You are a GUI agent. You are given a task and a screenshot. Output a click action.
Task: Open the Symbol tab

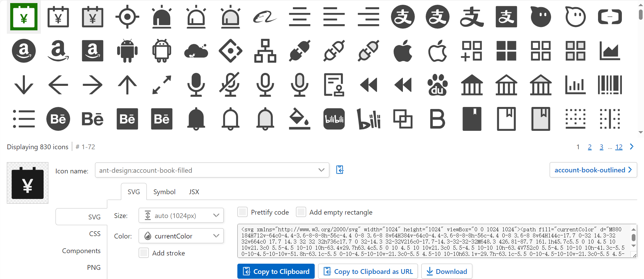pos(164,192)
